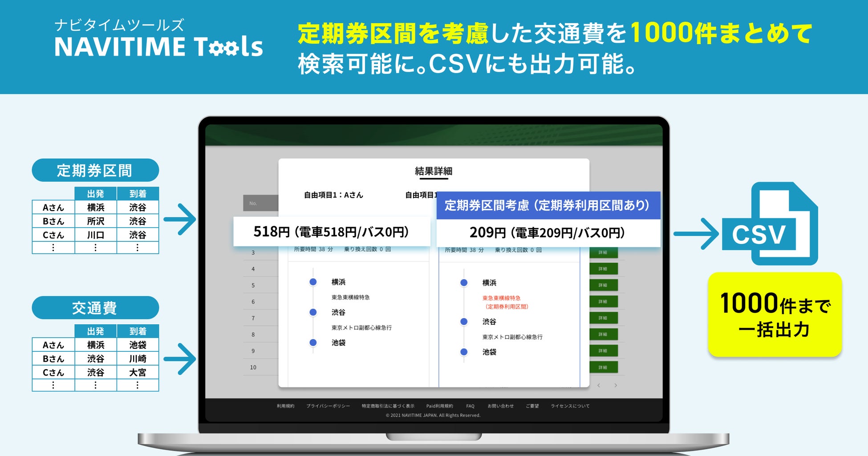The image size is (868, 456).
Task: Select row number 7 in the results list
Action: (x=253, y=318)
